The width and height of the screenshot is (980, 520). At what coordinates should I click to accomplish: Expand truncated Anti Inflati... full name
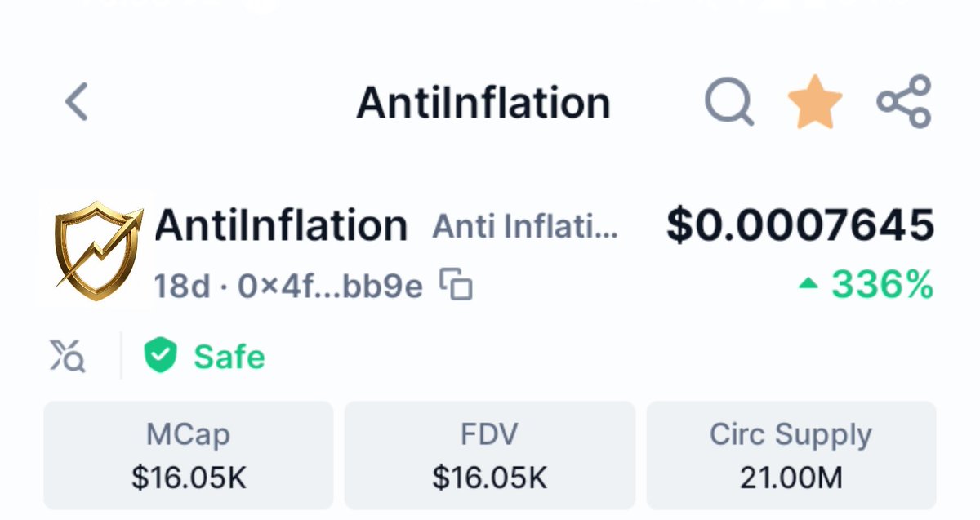[525, 227]
